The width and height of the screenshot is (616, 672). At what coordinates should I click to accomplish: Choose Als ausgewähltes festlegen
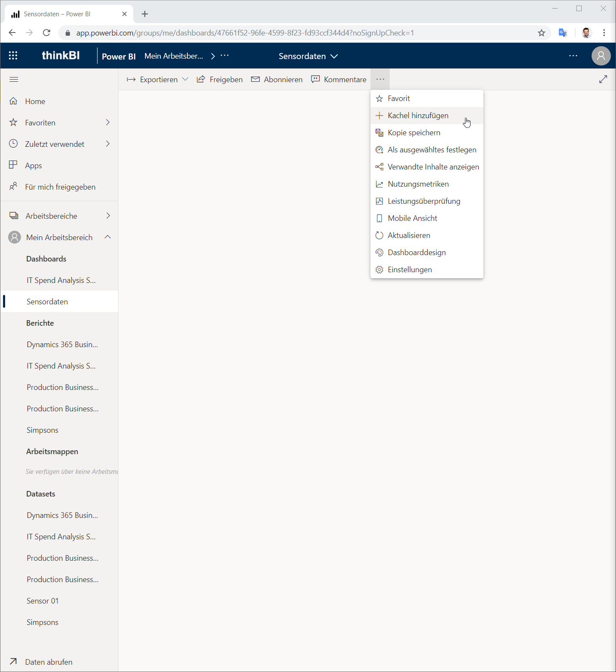pos(427,150)
